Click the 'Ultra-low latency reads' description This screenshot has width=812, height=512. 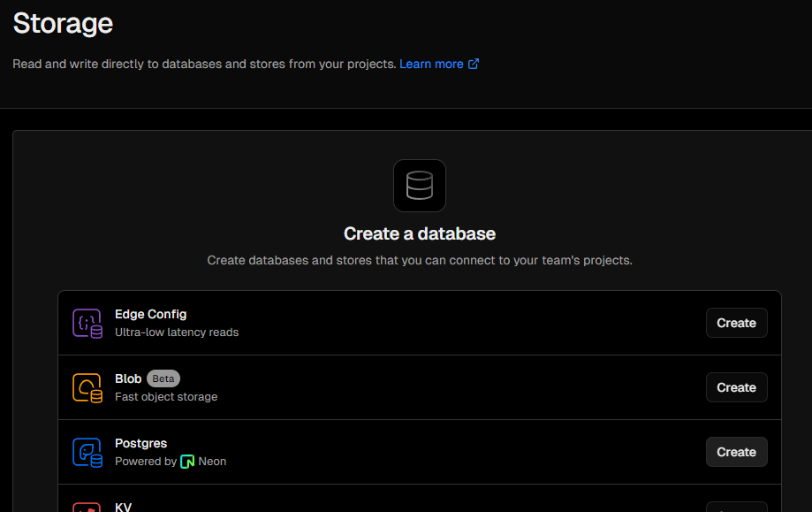tap(177, 332)
